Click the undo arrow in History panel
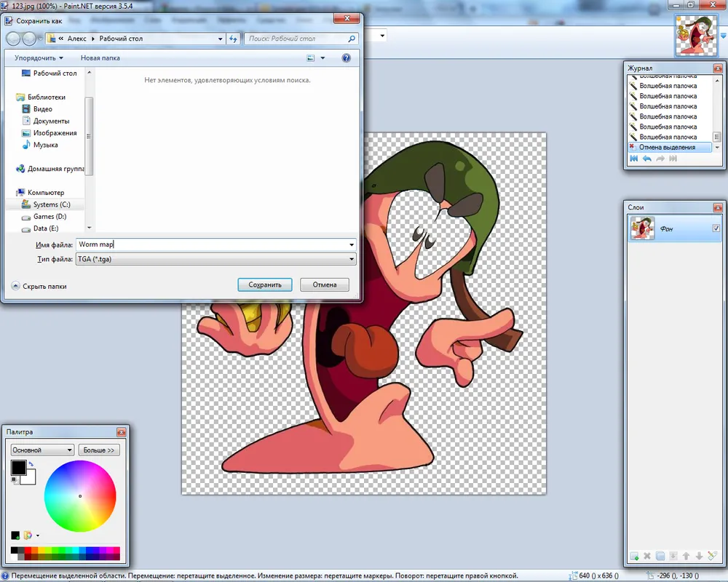Image resolution: width=728 pixels, height=582 pixels. (x=646, y=159)
